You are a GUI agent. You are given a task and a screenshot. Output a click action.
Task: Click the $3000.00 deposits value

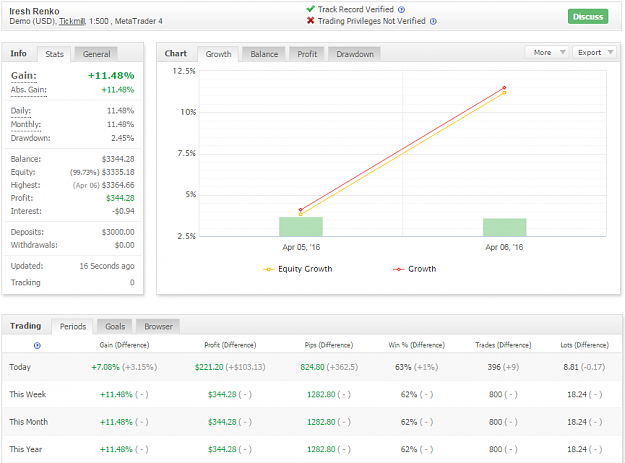coord(118,232)
